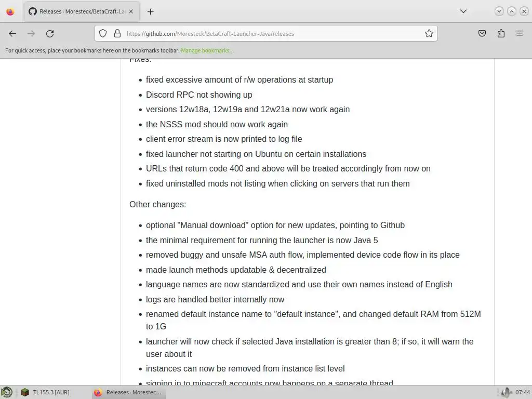Close the Releases BetaCraft tab

[131, 11]
